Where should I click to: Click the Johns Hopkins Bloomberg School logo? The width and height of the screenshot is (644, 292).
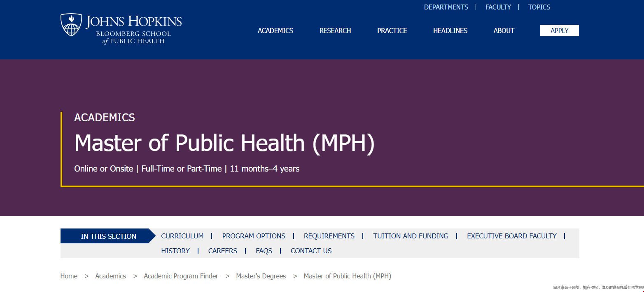coord(121,29)
